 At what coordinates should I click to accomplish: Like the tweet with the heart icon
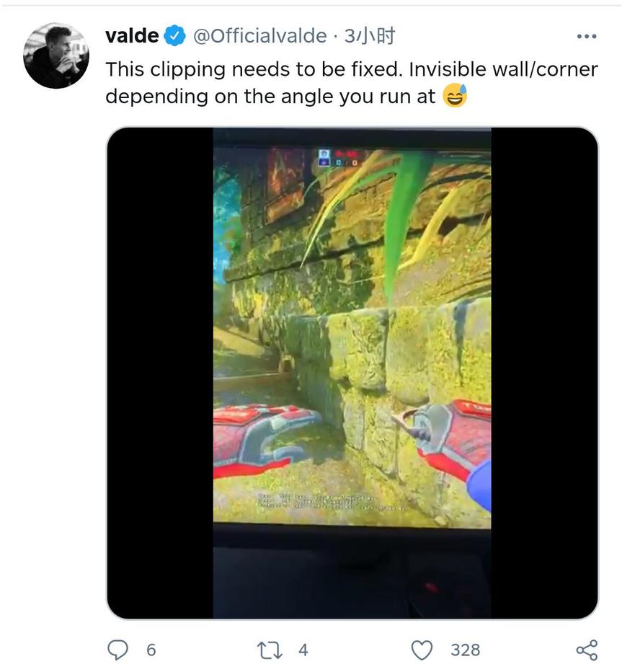(x=422, y=650)
